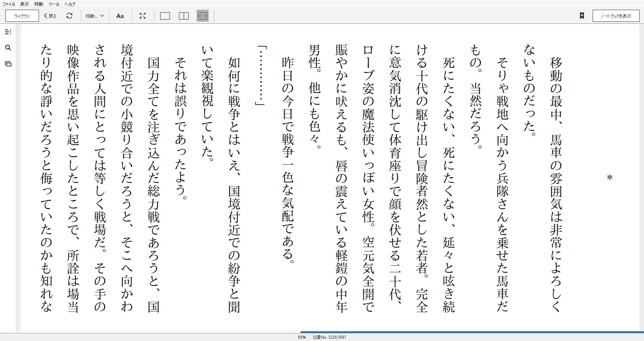Viewport: 644px width, 341px height.
Task: Click the 戻る back button
Action: 50,16
